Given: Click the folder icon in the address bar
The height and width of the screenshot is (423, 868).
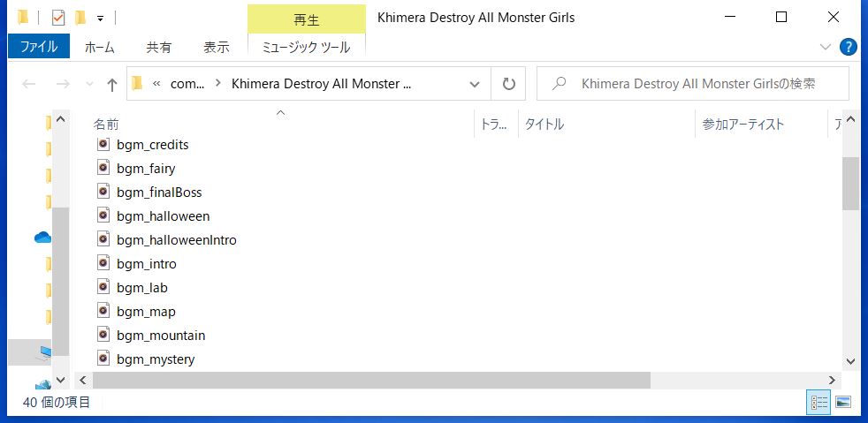Looking at the screenshot, I should 137,84.
